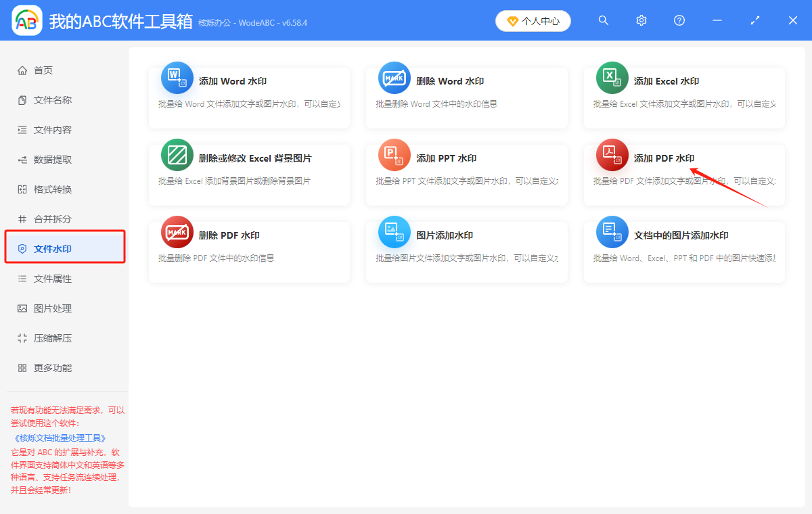
Task: Click the icon beside 文件名称
Action: pyautogui.click(x=22, y=100)
